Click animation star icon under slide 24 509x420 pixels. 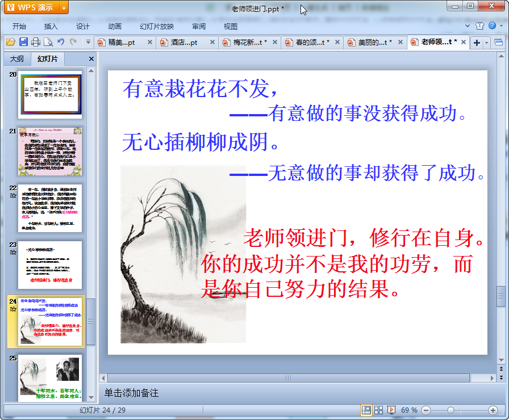click(13, 309)
